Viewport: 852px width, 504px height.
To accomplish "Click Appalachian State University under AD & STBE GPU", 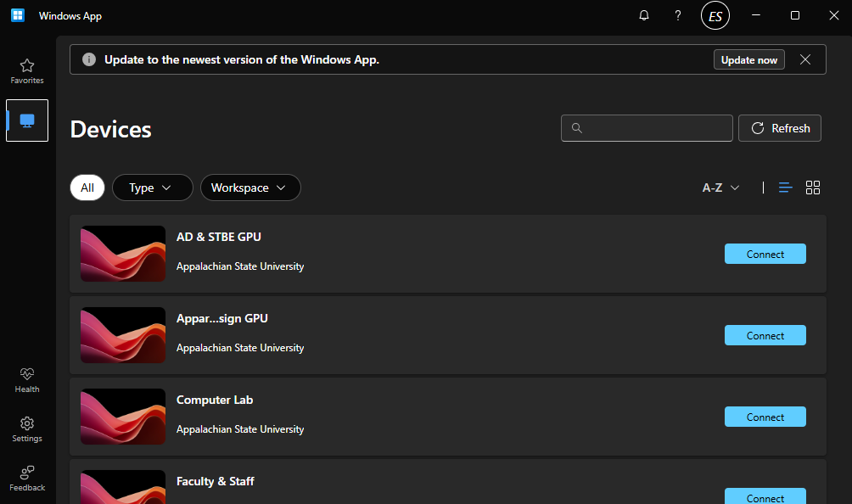I will coord(240,266).
